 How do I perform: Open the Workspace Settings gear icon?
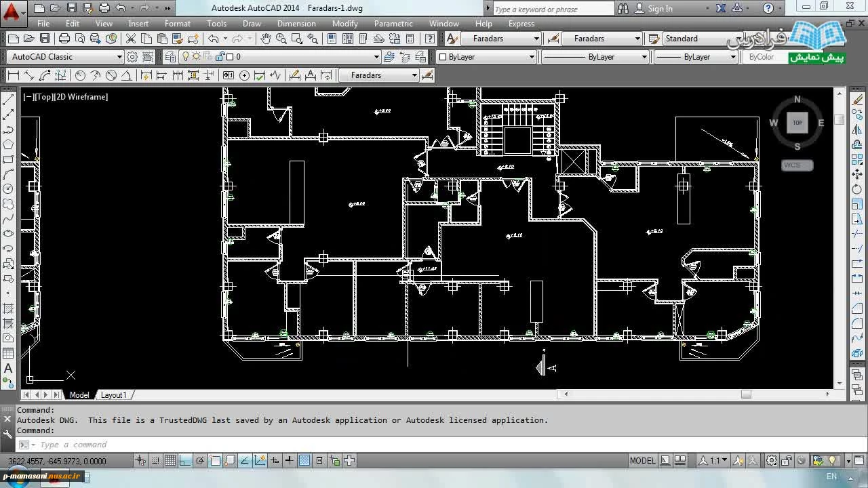[x=132, y=57]
